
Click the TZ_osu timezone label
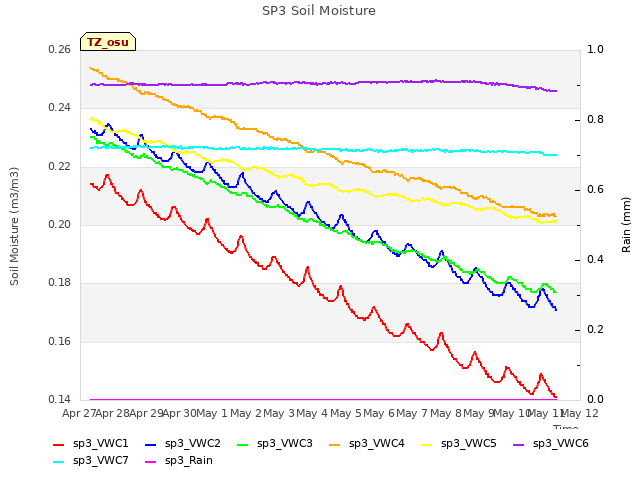[x=108, y=42]
